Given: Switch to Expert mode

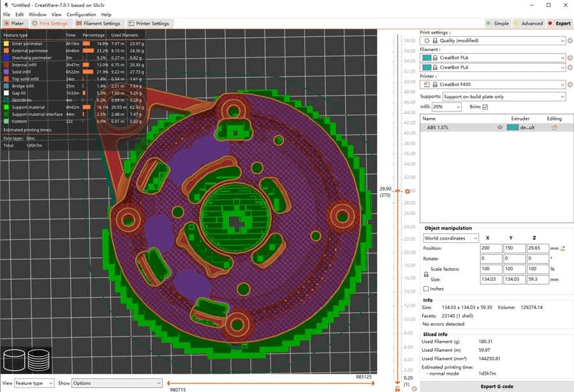Looking at the screenshot, I should pos(559,24).
